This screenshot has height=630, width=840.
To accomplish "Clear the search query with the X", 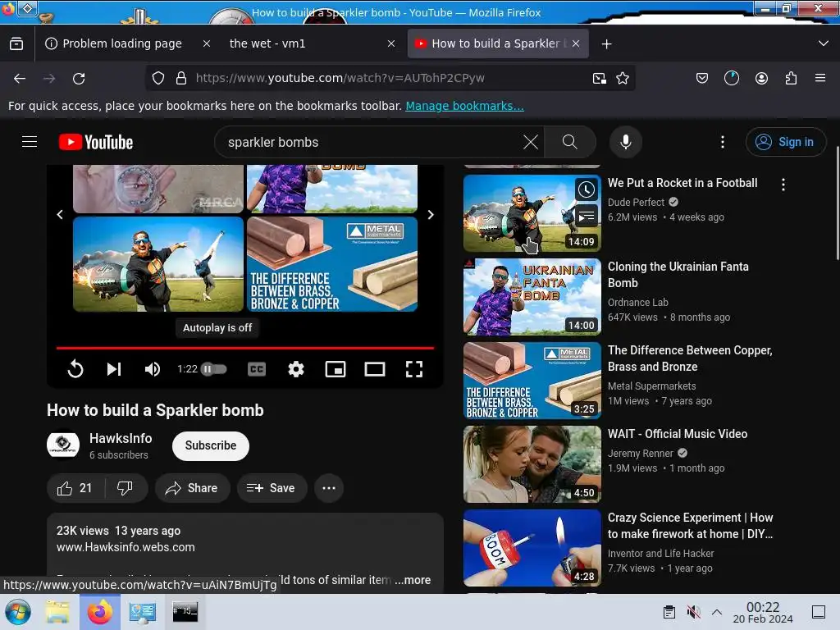I will pyautogui.click(x=531, y=142).
